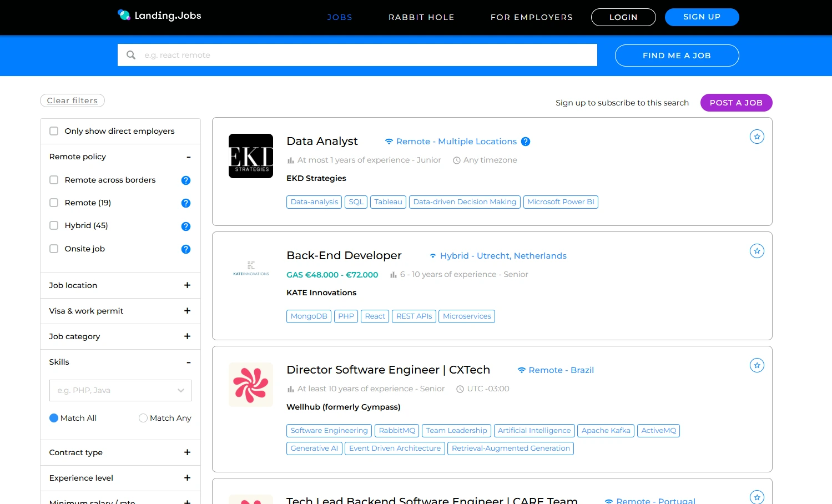Click hybrid icon beside Utrecht, Netherlands
This screenshot has width=832, height=504.
(x=433, y=256)
